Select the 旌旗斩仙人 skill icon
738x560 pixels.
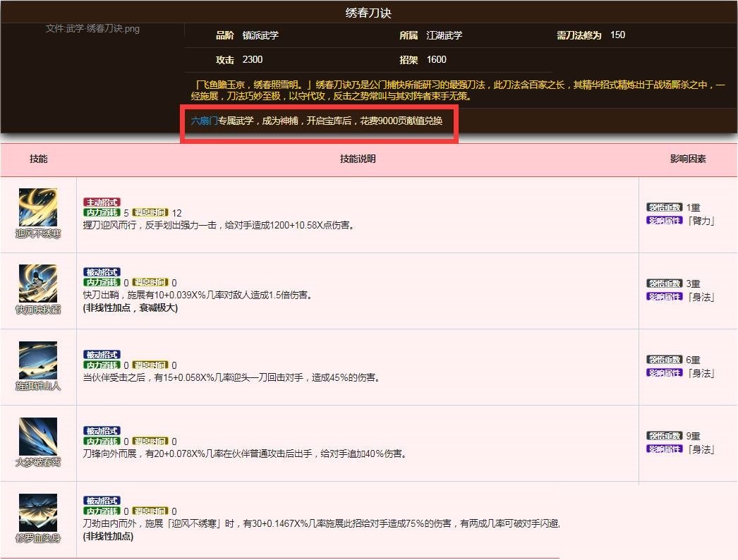click(38, 360)
